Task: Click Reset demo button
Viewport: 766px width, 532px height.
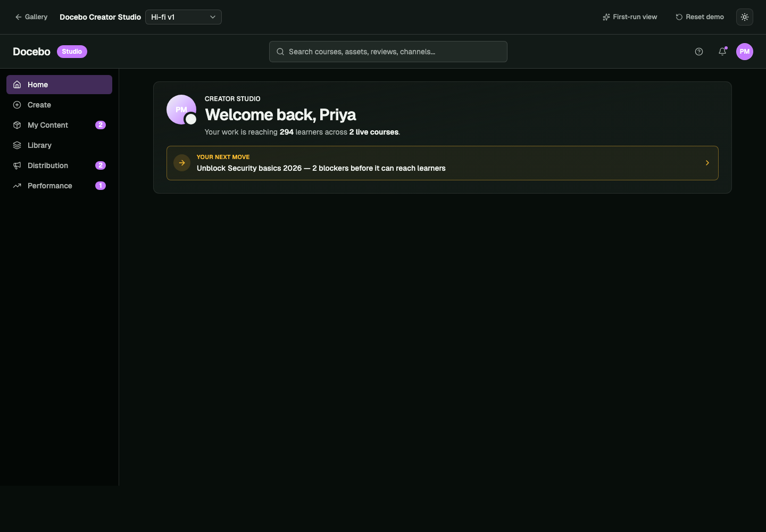Action: point(700,17)
